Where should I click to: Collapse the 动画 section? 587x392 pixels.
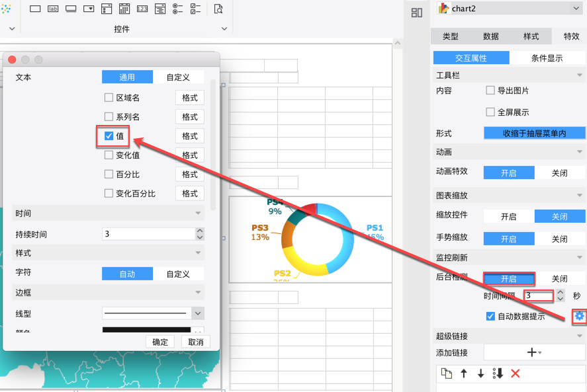(580, 151)
